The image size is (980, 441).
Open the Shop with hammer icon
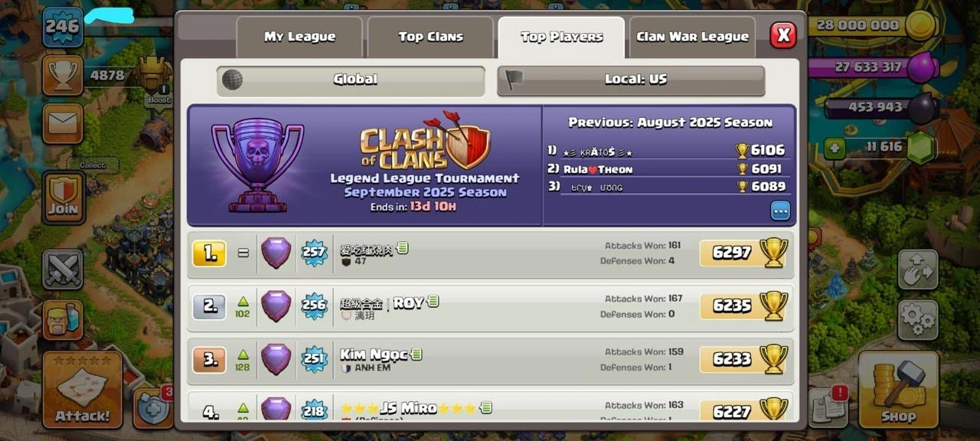[x=898, y=389]
